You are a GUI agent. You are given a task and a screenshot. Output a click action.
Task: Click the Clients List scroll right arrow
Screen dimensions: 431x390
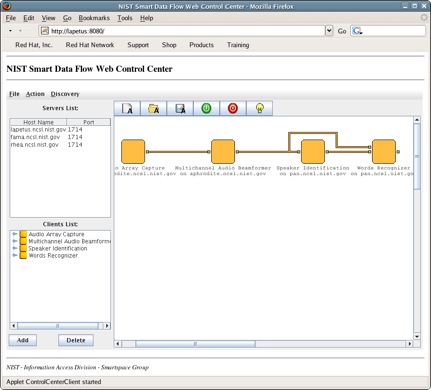pyautogui.click(x=107, y=326)
